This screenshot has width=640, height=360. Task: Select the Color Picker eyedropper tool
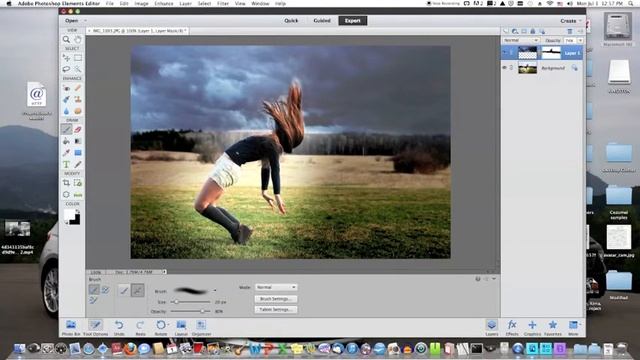66,153
